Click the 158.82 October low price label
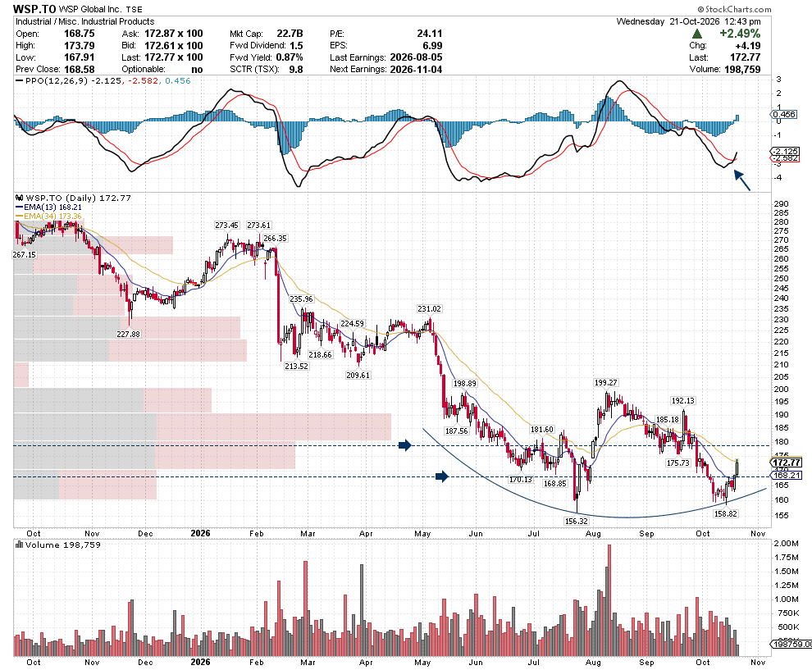 [726, 513]
